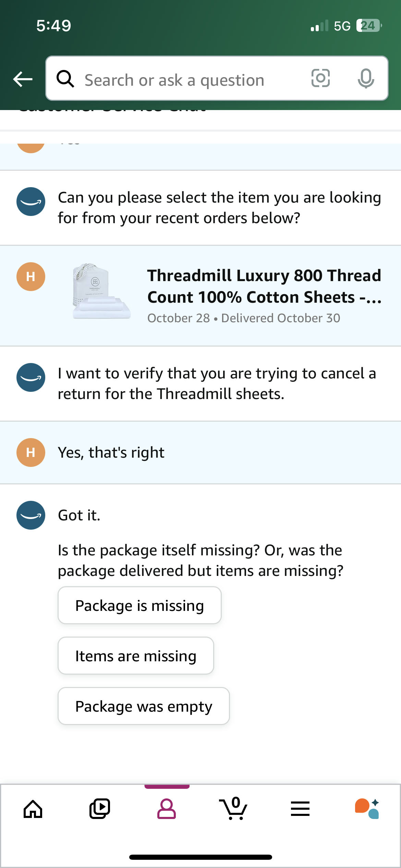Tap Amazon avatar beside "Got it."
Screen dimensions: 401x868
pyautogui.click(x=31, y=515)
